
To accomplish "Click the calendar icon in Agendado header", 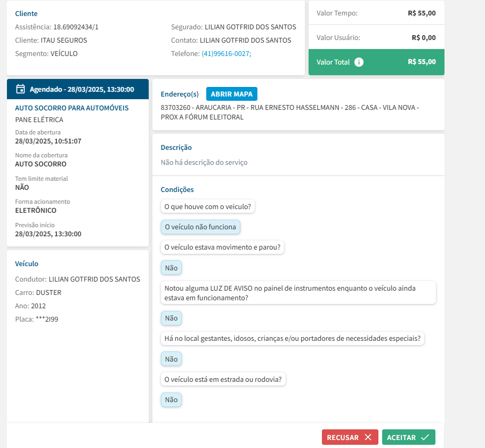I will (x=20, y=89).
